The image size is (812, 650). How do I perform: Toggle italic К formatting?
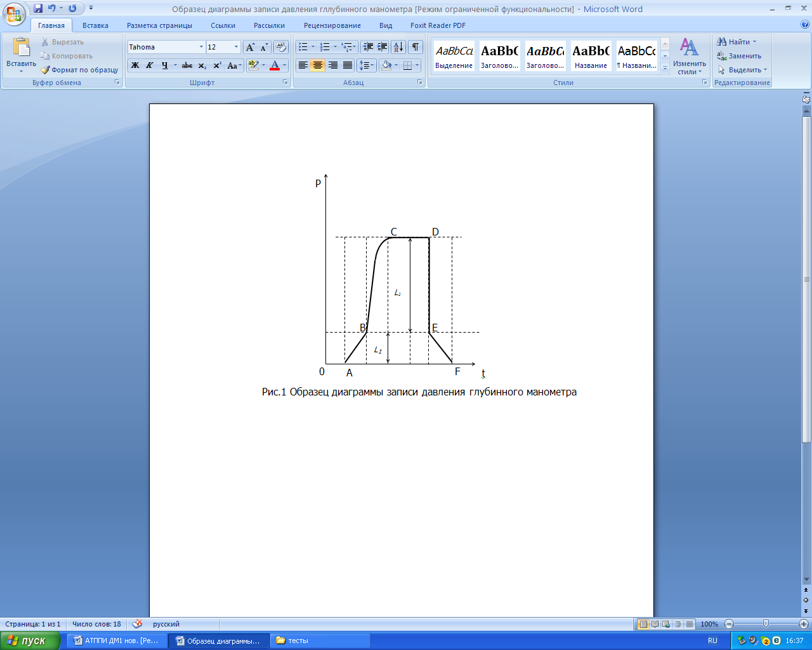tap(150, 65)
